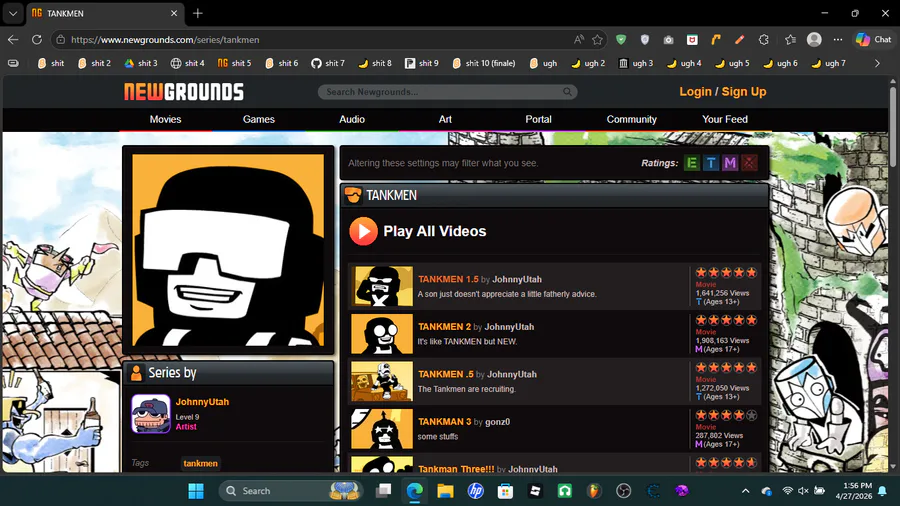Open the Audio menu
Viewport: 900px width, 506px height.
(352, 119)
